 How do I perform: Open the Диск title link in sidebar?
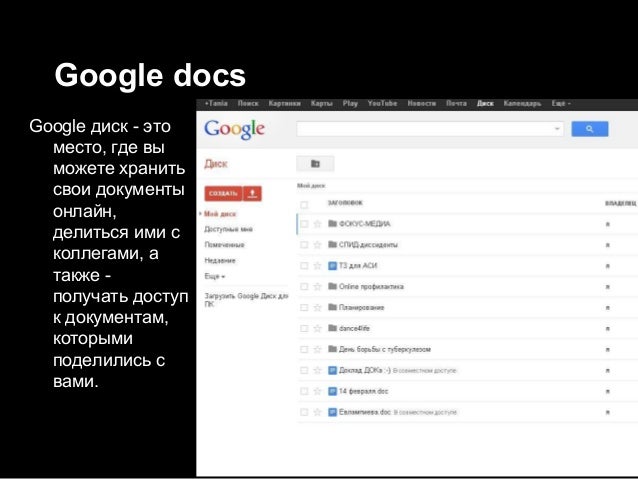point(216,164)
